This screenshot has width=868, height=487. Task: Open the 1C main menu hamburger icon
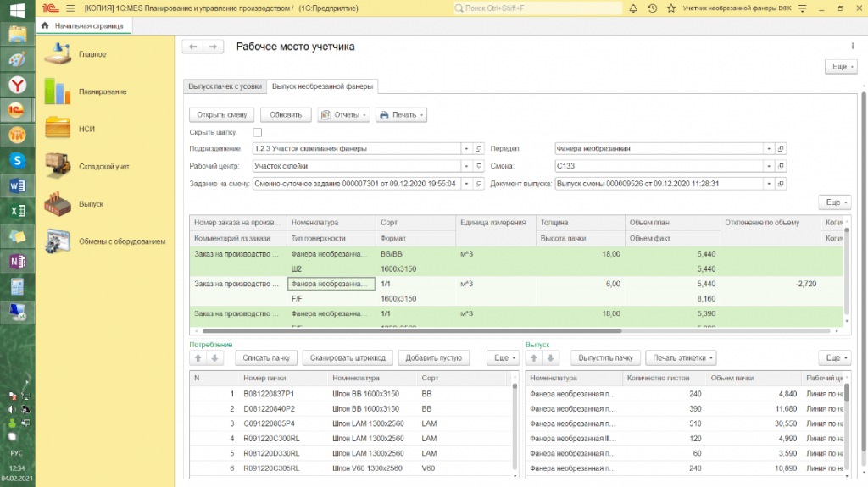click(70, 8)
